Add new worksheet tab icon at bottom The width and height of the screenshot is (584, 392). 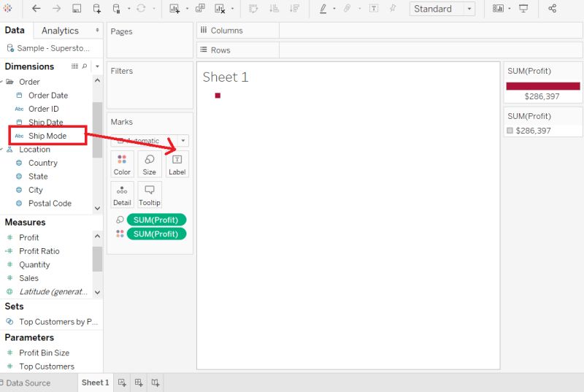tap(122, 383)
